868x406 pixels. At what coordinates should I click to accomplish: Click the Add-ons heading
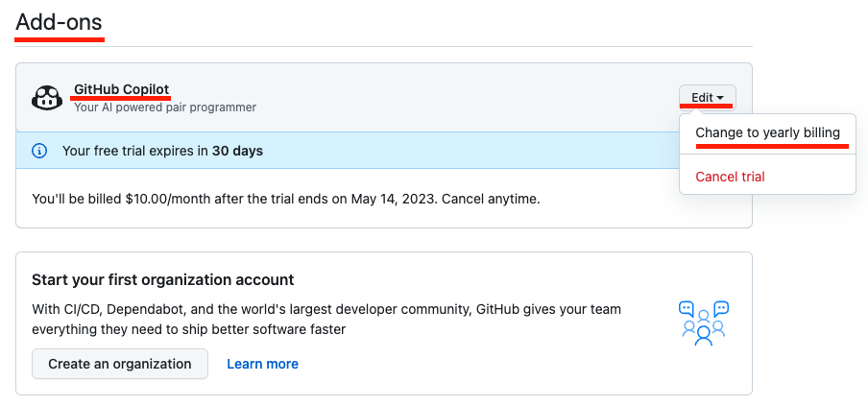59,23
